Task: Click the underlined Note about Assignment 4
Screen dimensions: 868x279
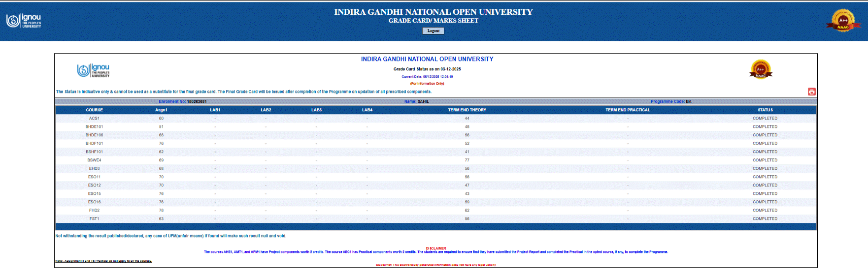Action: [103, 261]
